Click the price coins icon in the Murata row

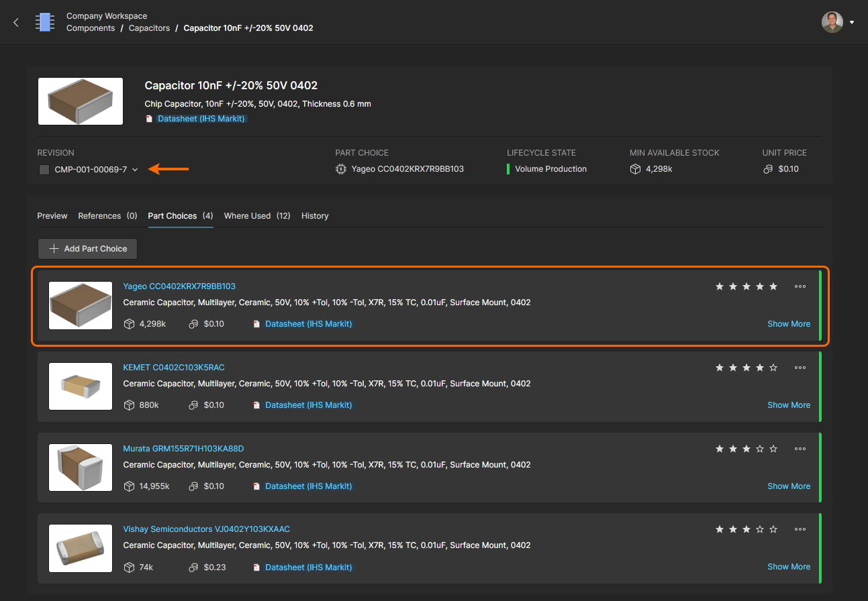click(193, 486)
